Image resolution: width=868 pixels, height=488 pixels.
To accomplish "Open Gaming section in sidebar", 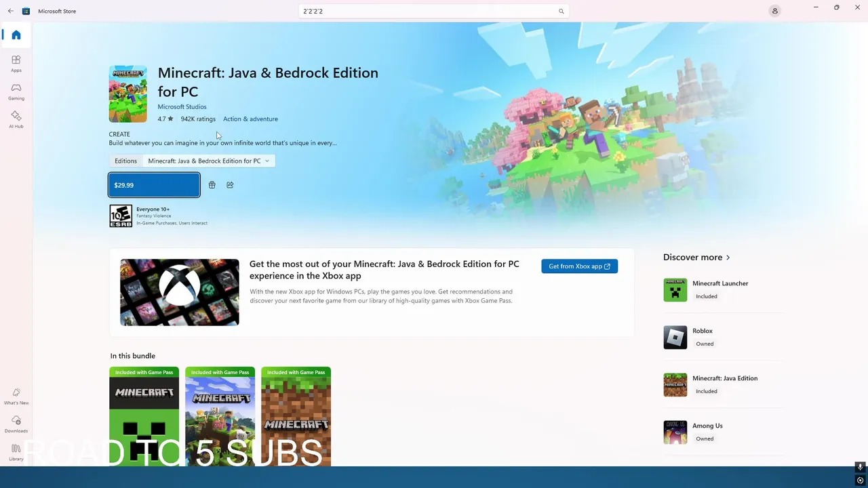I will coord(16,91).
